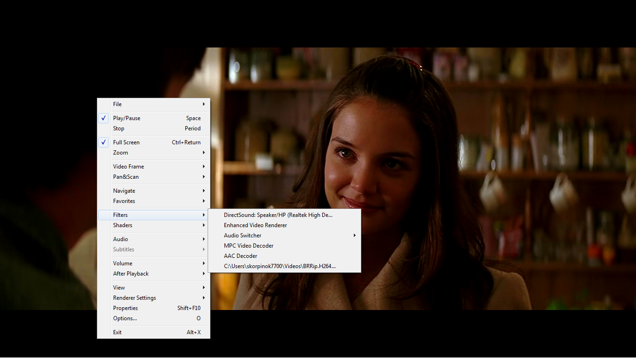Expand the Renderer Settings submenu
Image resolution: width=636 pixels, height=364 pixels.
(154, 298)
